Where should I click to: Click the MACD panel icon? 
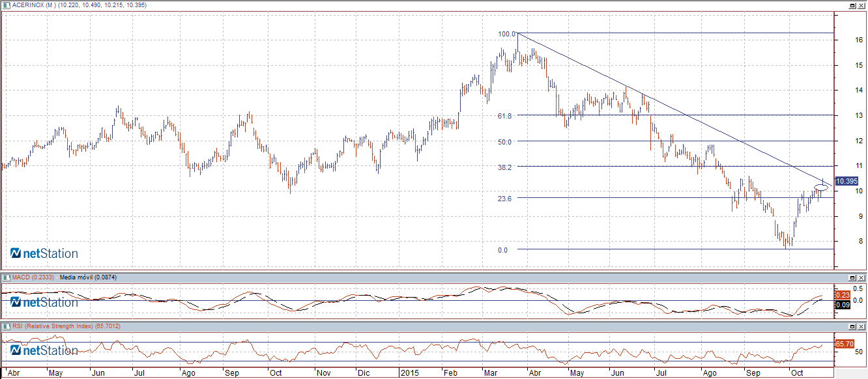click(7, 277)
